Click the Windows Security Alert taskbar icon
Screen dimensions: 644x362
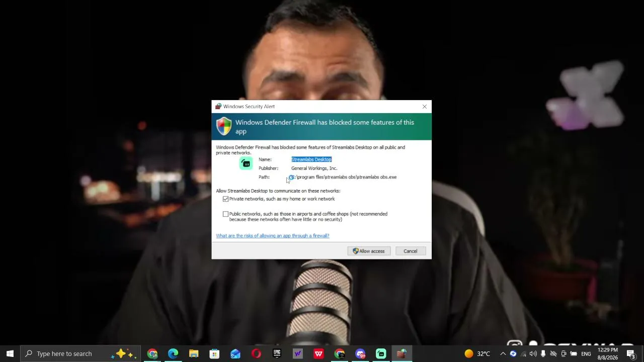tap(401, 353)
